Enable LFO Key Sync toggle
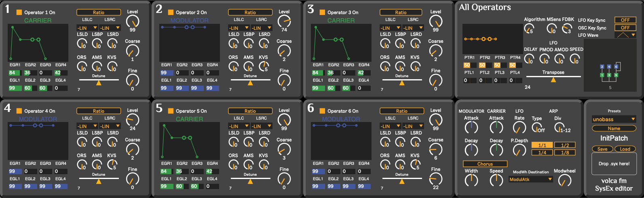 pyautogui.click(x=625, y=20)
